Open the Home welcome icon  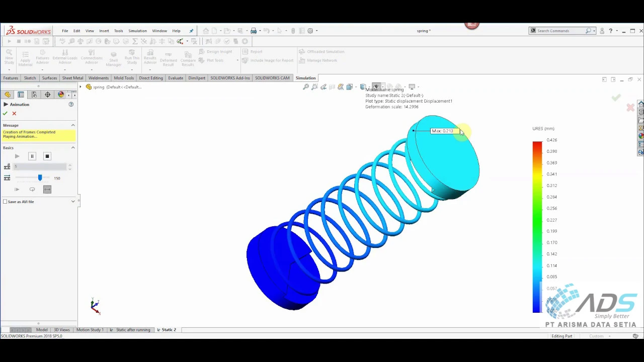pos(206,31)
